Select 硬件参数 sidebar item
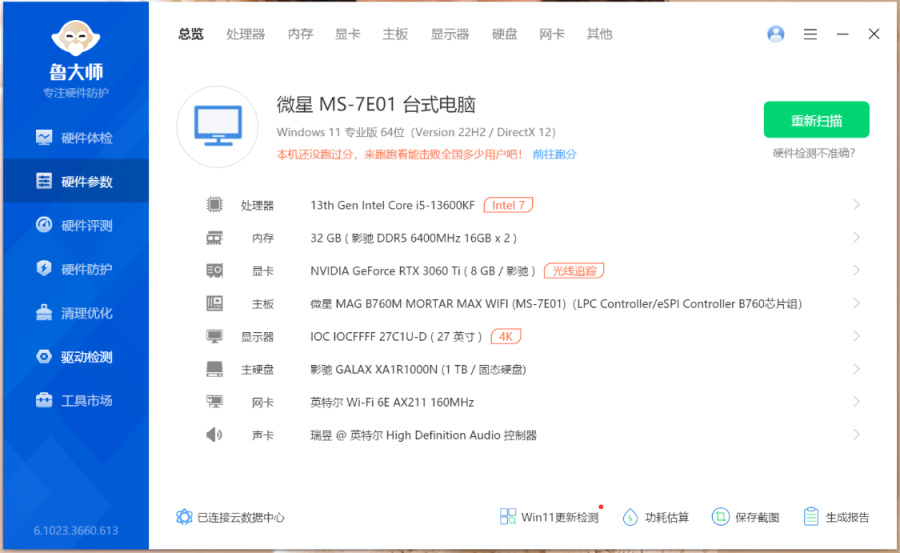This screenshot has height=553, width=900. 75,181
